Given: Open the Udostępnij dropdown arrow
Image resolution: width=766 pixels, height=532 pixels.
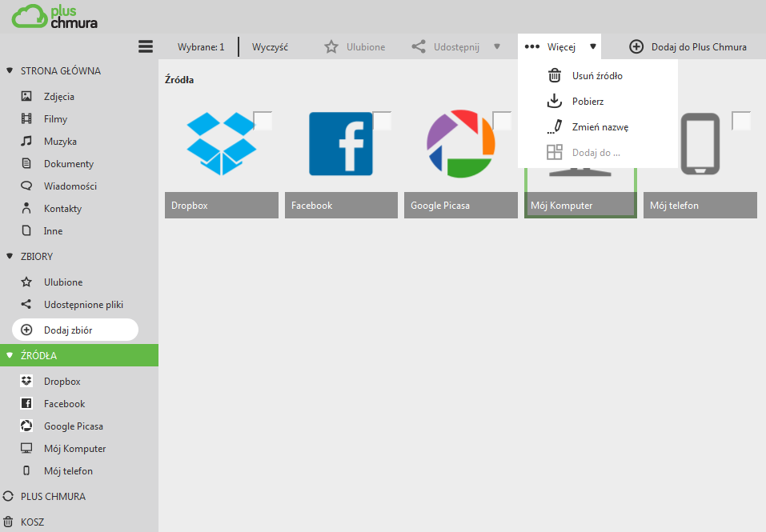Looking at the screenshot, I should pos(497,47).
